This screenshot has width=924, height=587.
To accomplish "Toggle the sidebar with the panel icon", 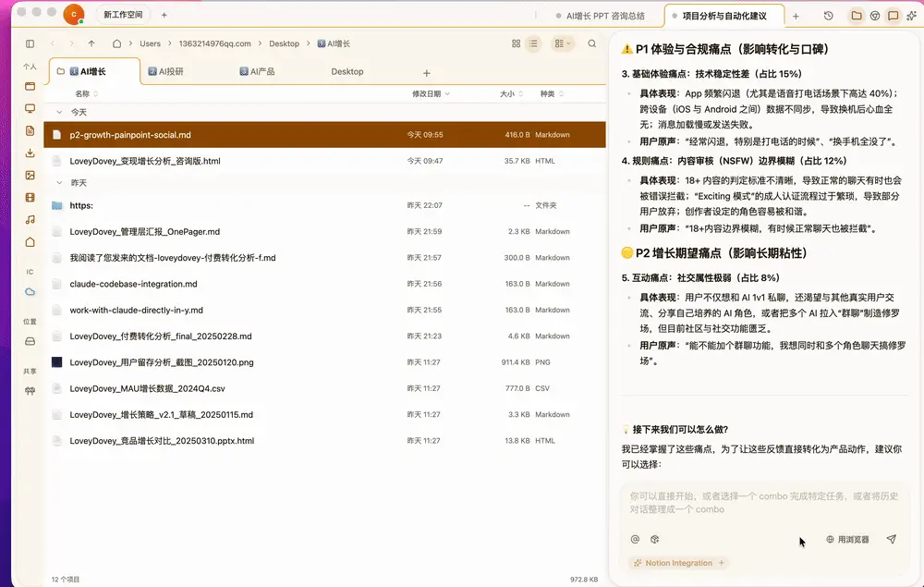I will [x=29, y=43].
